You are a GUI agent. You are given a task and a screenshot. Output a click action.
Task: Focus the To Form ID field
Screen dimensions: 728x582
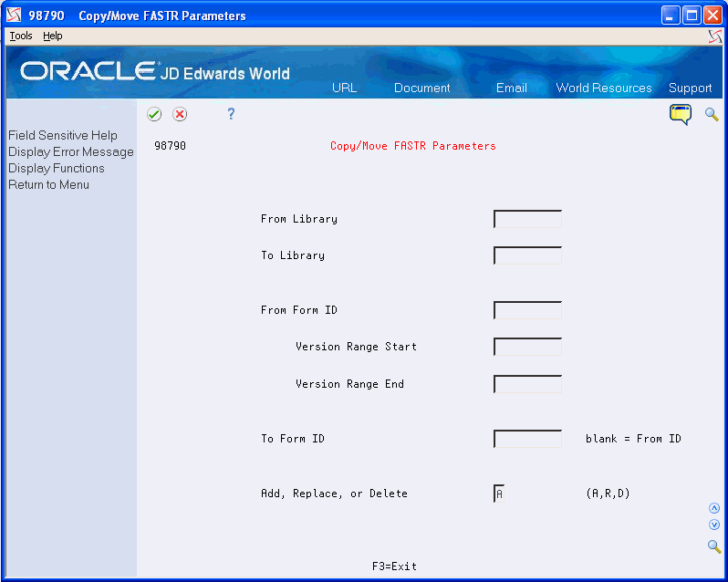[527, 439]
